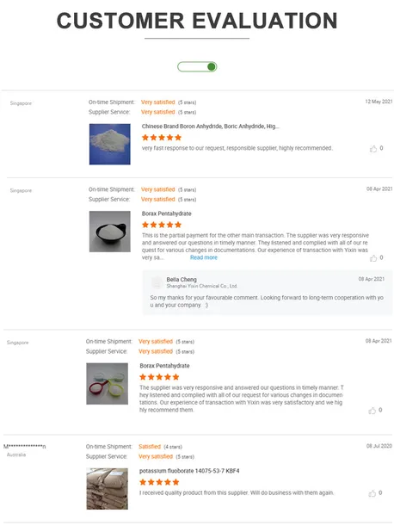
Task: Toggle the green switch under Customer Evaluation
Action: coord(197,67)
